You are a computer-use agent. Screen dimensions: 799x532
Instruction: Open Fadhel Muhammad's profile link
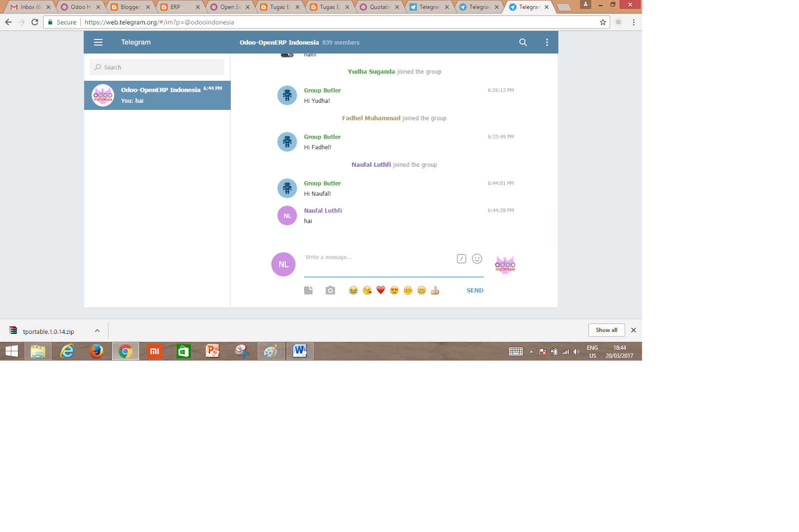(371, 118)
